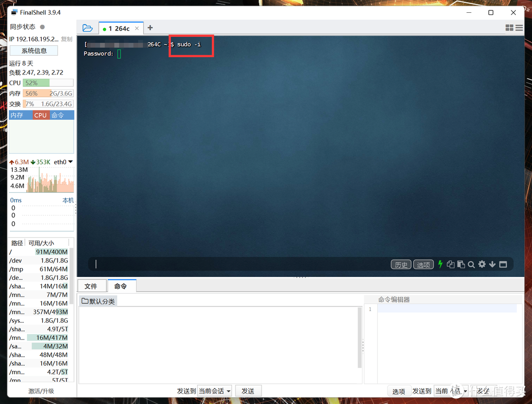Expand the 默认分类 command category

point(98,301)
